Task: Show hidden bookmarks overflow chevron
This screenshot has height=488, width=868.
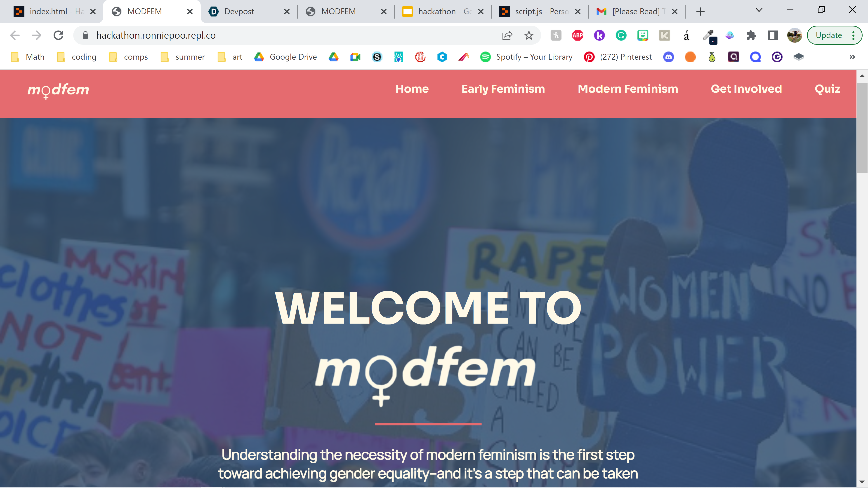Action: 852,57
